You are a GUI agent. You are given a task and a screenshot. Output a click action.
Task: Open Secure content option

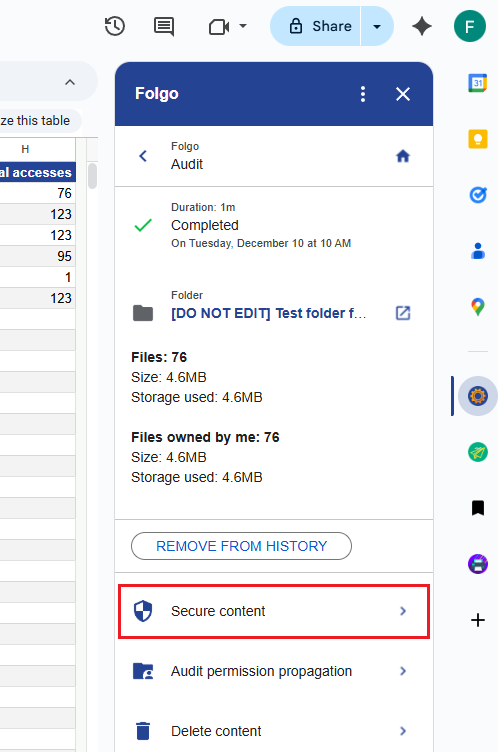coord(274,611)
